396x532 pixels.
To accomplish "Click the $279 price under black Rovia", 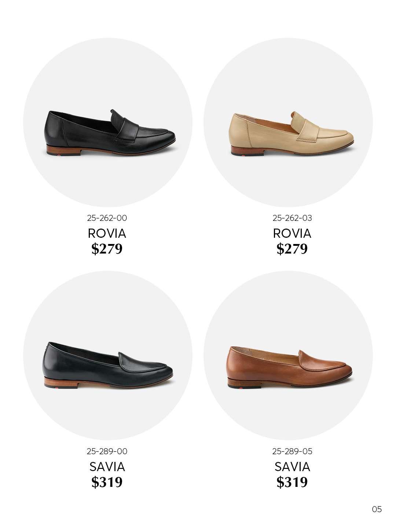I will point(107,249).
